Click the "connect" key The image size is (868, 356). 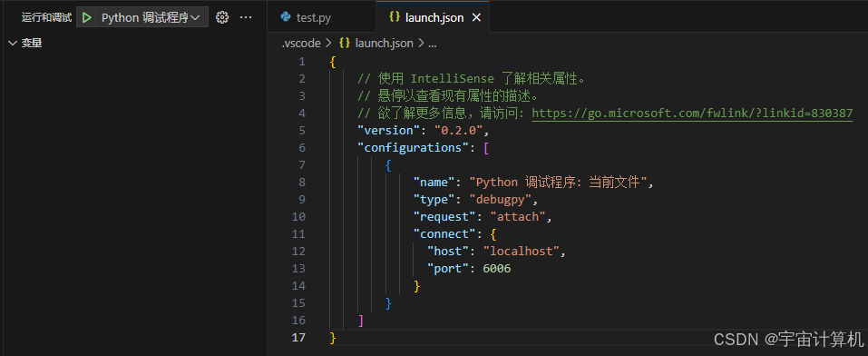point(444,233)
